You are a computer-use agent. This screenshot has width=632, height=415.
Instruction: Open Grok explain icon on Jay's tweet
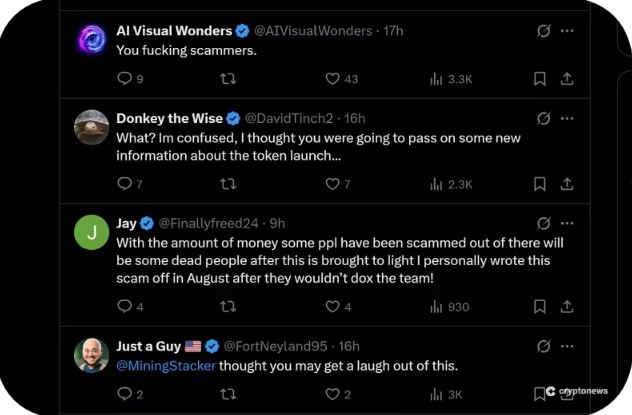pos(543,223)
